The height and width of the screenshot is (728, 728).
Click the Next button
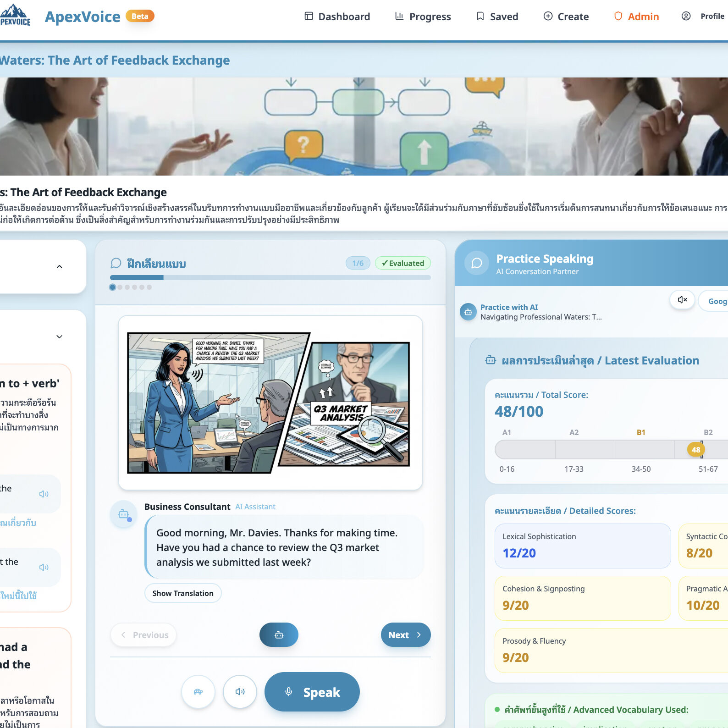(405, 635)
